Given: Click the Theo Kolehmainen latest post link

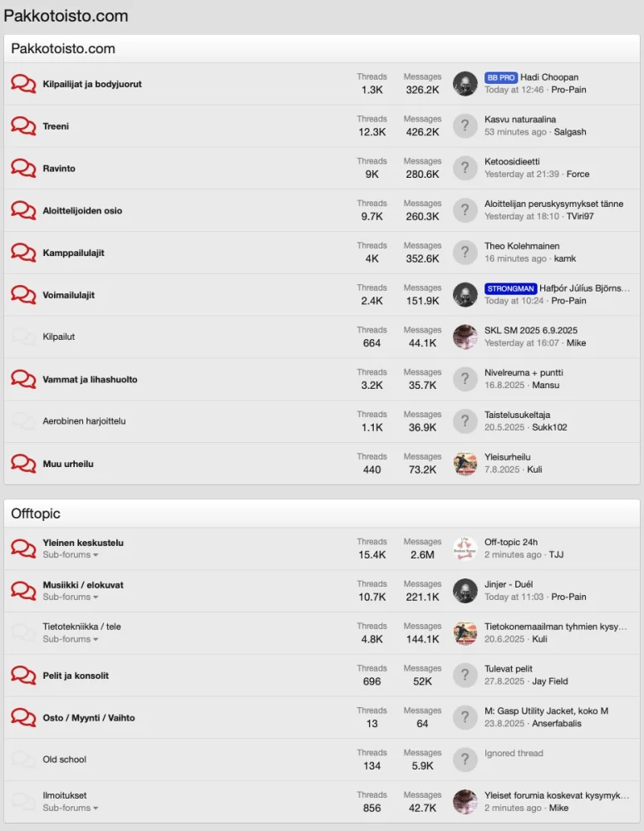Looking at the screenshot, I should (x=521, y=245).
